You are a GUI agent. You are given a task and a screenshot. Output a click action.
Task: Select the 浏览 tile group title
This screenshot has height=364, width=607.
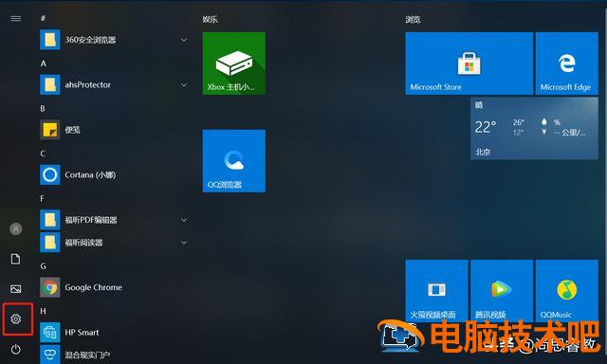(x=414, y=19)
